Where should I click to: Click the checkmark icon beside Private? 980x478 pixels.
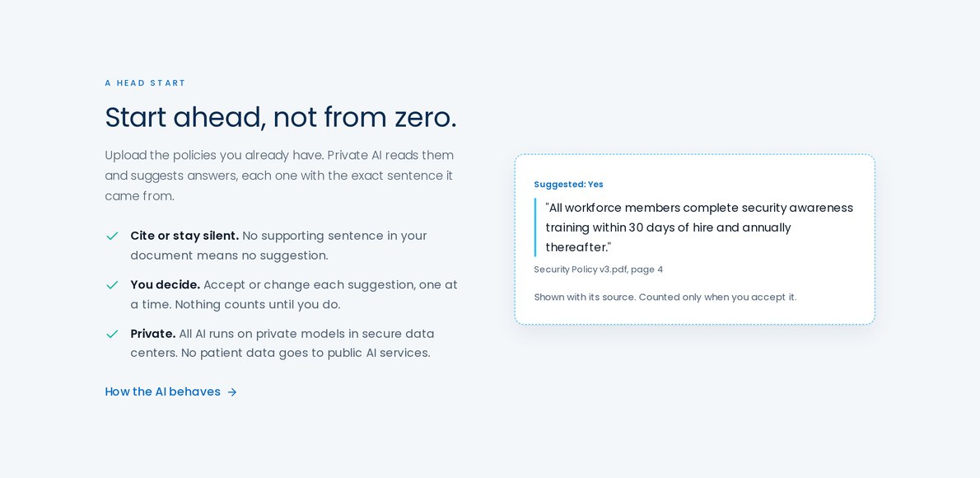tap(112, 334)
